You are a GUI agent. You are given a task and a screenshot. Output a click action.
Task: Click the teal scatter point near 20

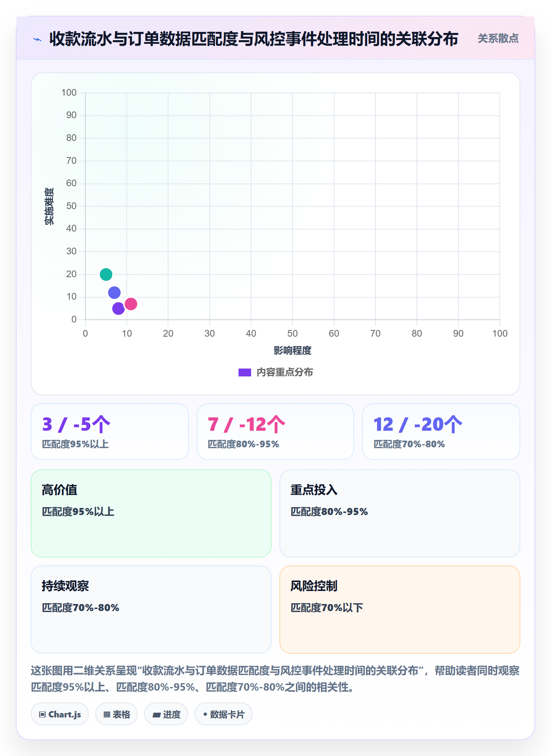click(106, 274)
